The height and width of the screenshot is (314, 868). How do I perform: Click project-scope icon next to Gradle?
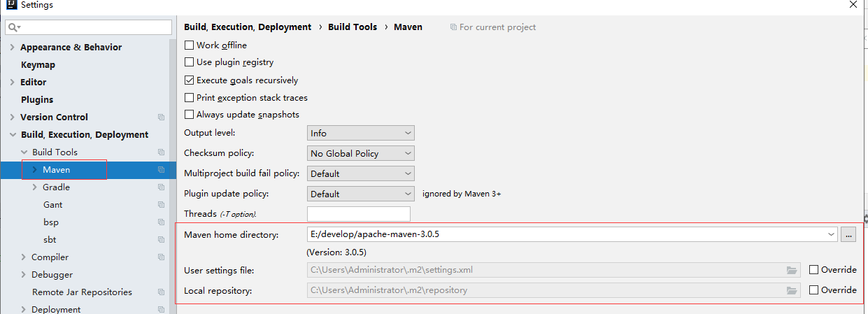pos(161,187)
